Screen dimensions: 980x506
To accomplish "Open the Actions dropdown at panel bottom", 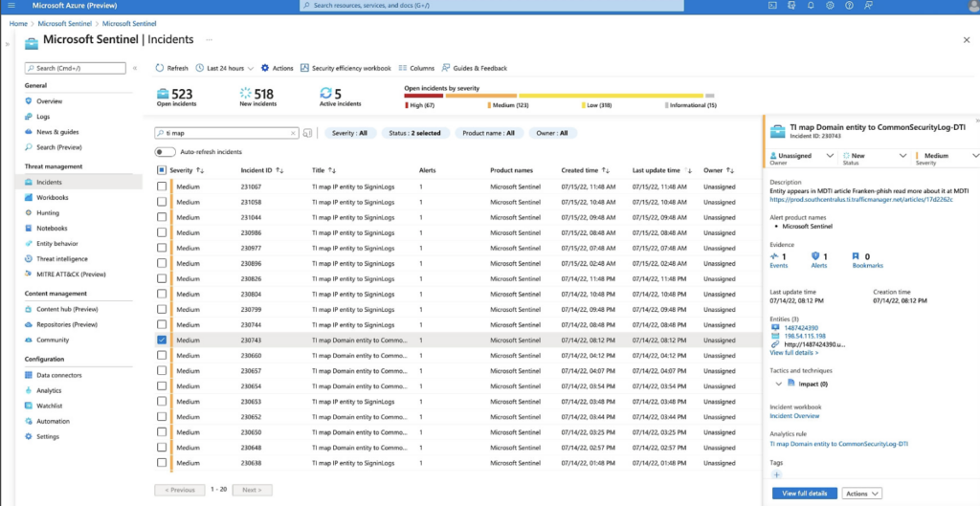I will (862, 494).
